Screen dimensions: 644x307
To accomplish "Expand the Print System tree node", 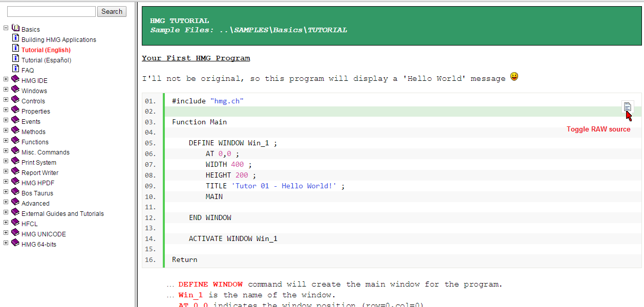I will point(6,161).
